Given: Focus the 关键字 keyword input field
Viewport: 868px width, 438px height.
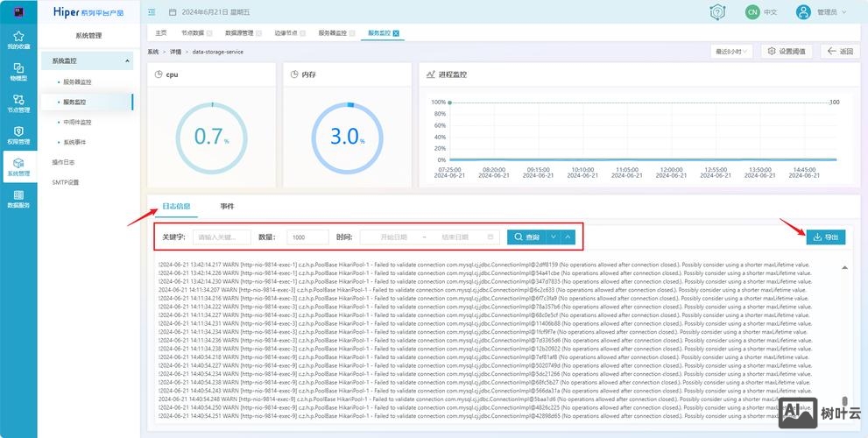Looking at the screenshot, I should click(x=222, y=237).
